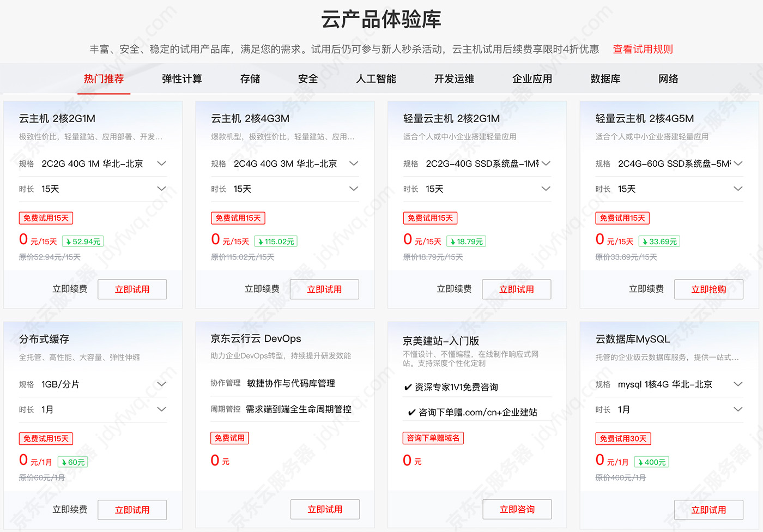
Task: Switch to the 人工智能 tab
Action: (376, 79)
